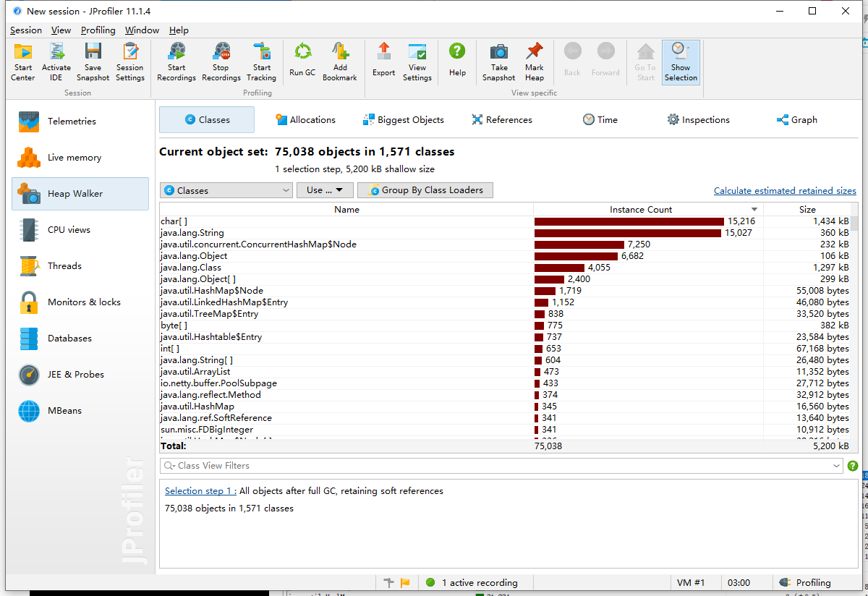Select the char[ ] class row
Screen dimensions: 868x596
tap(505, 221)
